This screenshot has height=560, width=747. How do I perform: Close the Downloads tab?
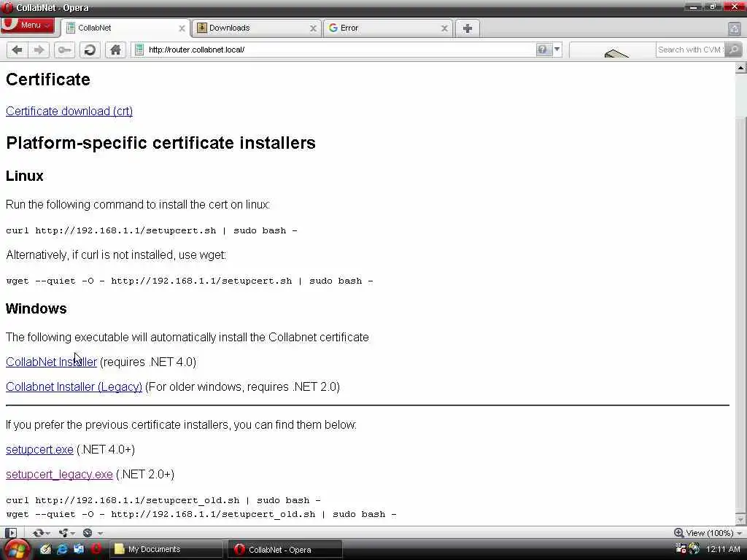(x=313, y=28)
